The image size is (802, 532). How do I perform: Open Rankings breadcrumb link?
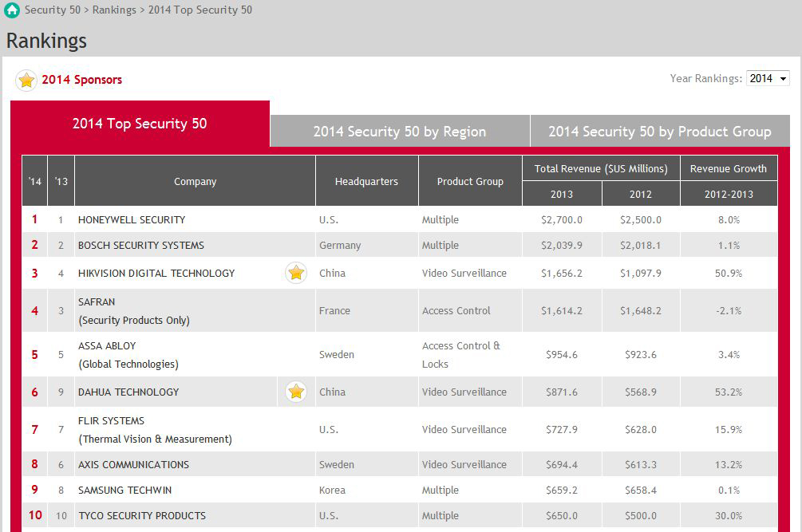tap(114, 10)
